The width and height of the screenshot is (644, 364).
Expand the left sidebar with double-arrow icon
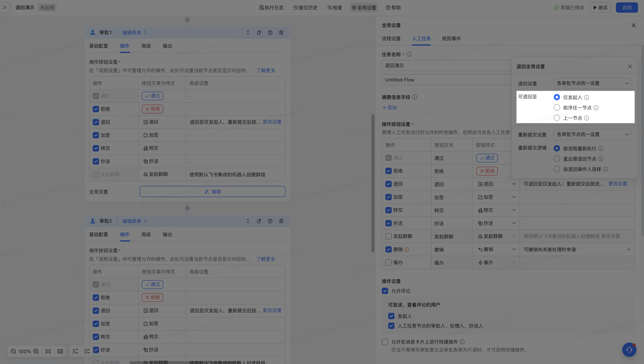(5, 8)
